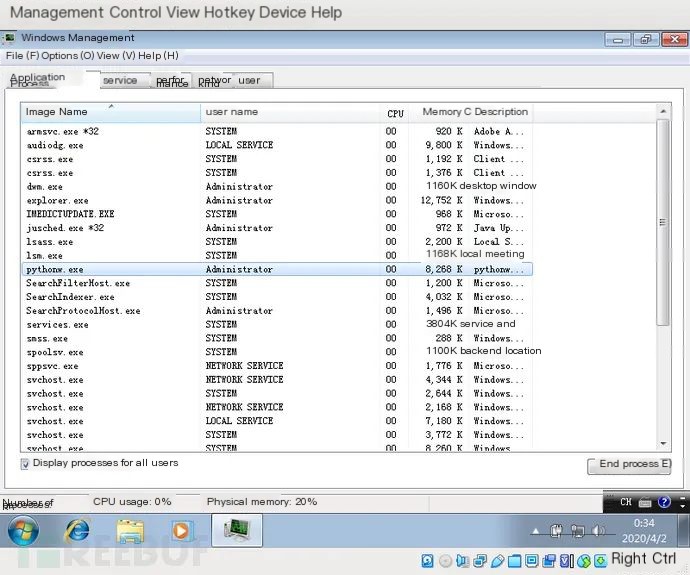Switch to the service tab
The width and height of the screenshot is (690, 575).
tap(125, 81)
